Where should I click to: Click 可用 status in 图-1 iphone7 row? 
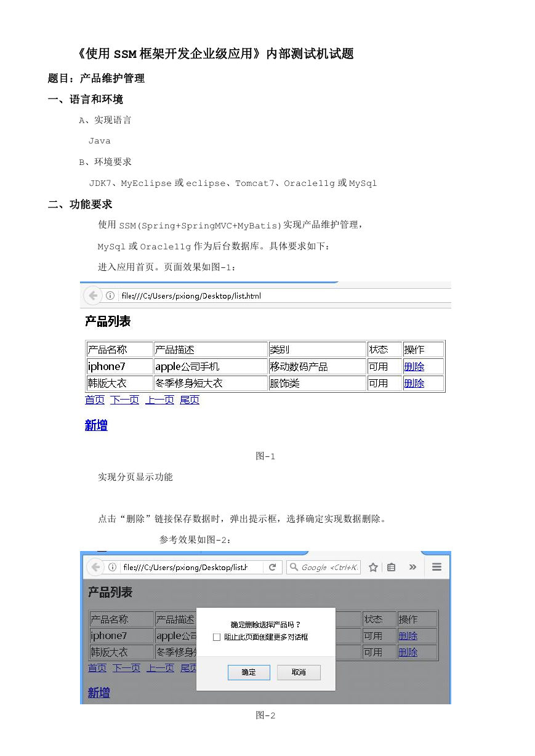click(385, 366)
